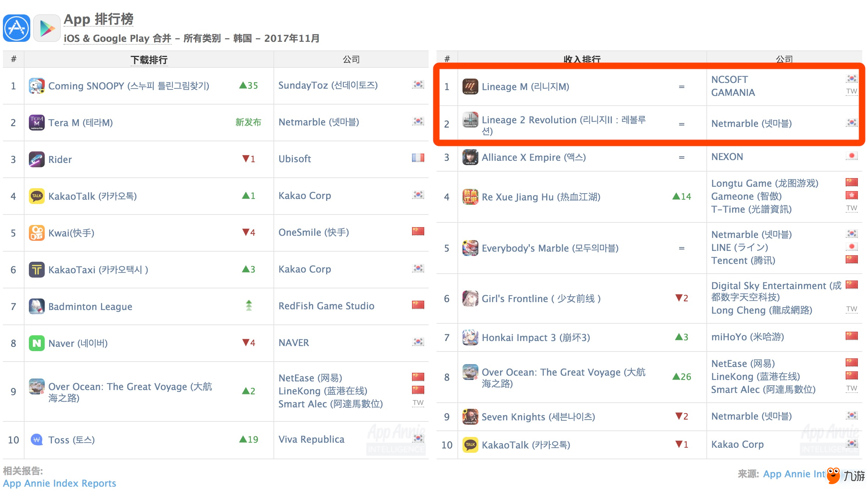Screen dimensions: 868x491
Task: Open RedFish Game Studio company link
Action: 326,306
